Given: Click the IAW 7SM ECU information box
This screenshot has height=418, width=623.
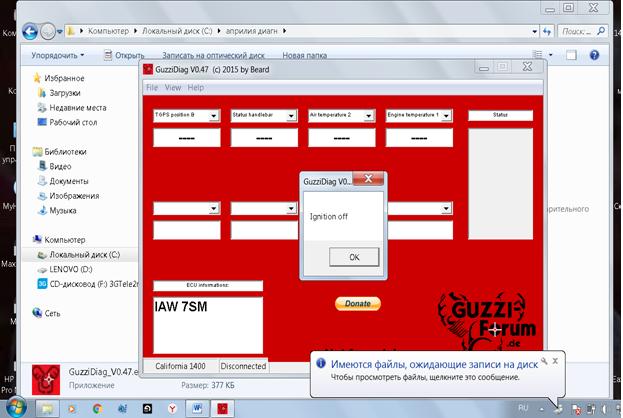Looking at the screenshot, I should [x=208, y=325].
